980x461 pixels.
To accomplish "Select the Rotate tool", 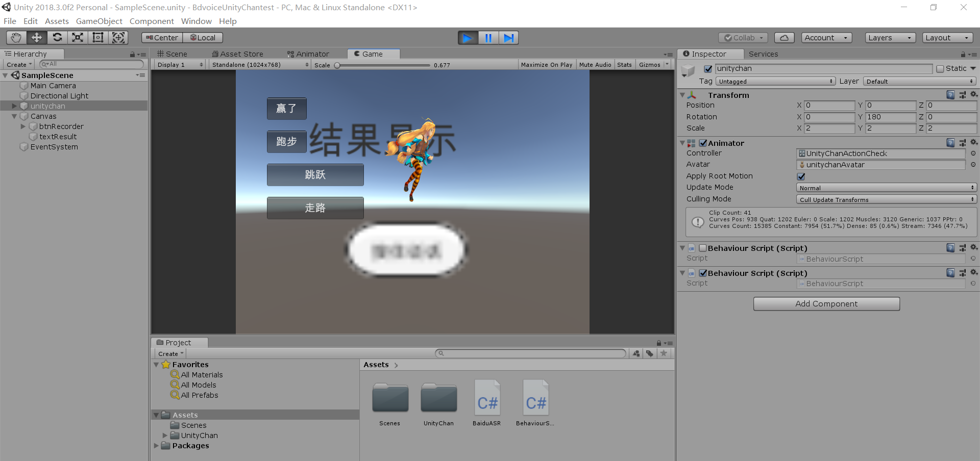I will pos(57,37).
